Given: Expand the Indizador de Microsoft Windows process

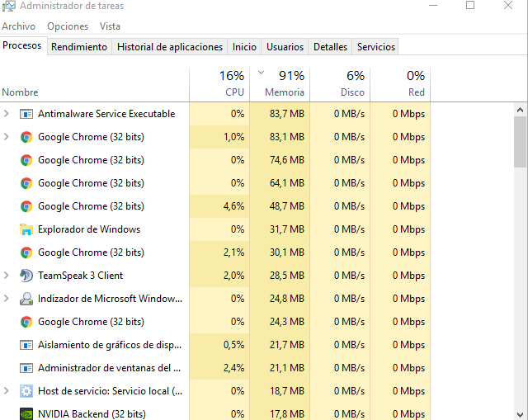Looking at the screenshot, I should point(6,299).
